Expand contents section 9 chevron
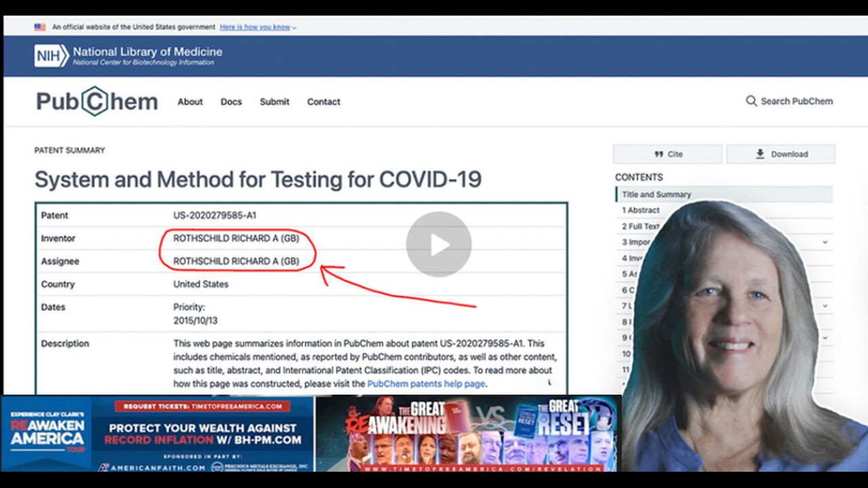This screenshot has height=488, width=868. (x=825, y=338)
